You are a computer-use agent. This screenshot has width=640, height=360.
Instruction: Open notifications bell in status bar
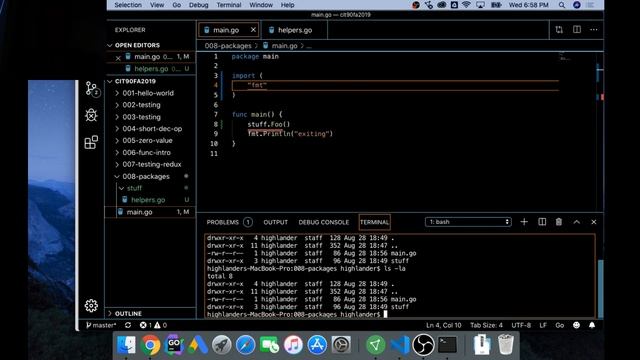[592, 325]
